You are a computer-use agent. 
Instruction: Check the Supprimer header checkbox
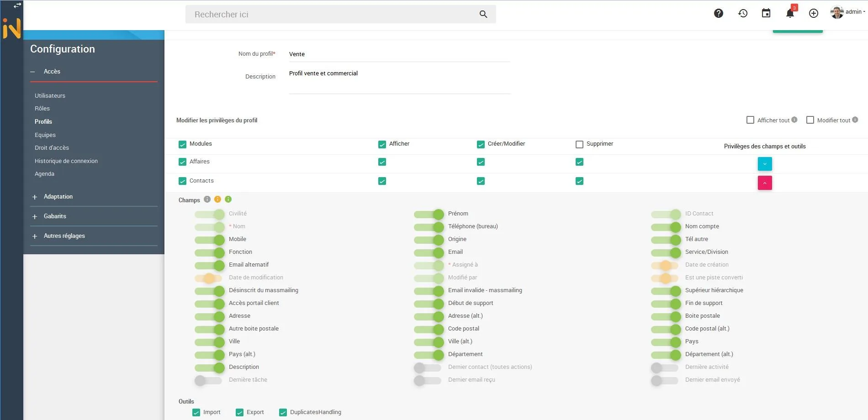click(579, 144)
